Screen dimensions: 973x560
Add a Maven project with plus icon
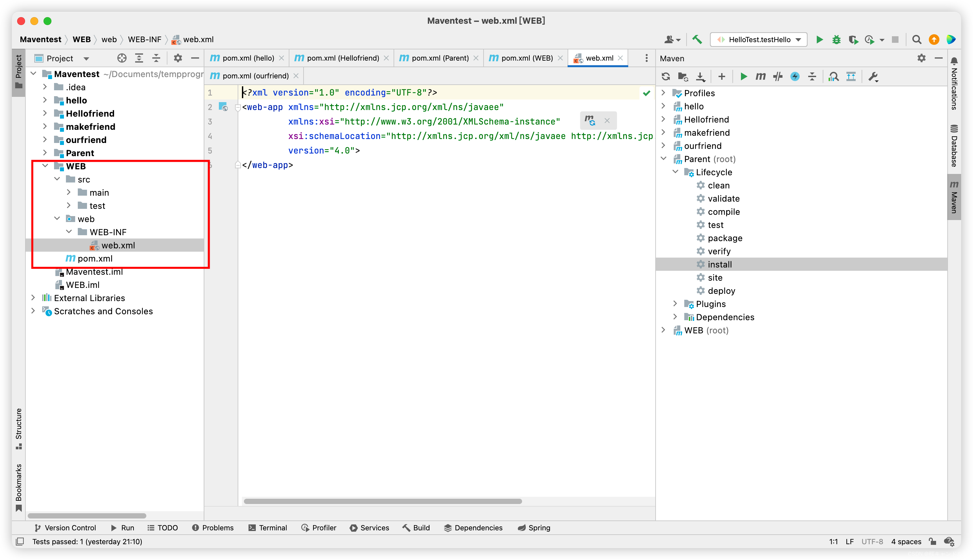[x=722, y=76]
